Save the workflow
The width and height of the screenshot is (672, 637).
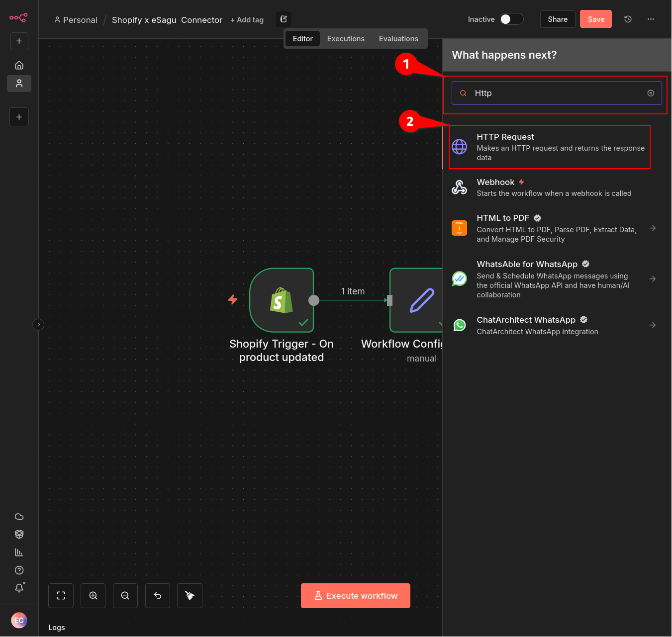click(596, 19)
